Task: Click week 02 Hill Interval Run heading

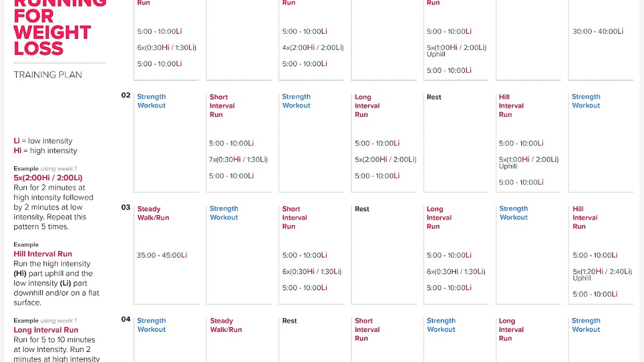Action: 511,106
